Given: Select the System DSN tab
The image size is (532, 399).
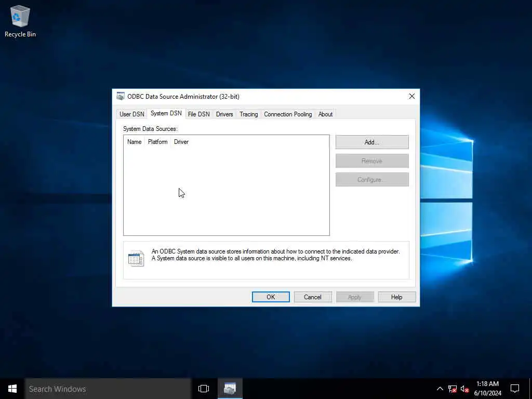Looking at the screenshot, I should click(166, 113).
